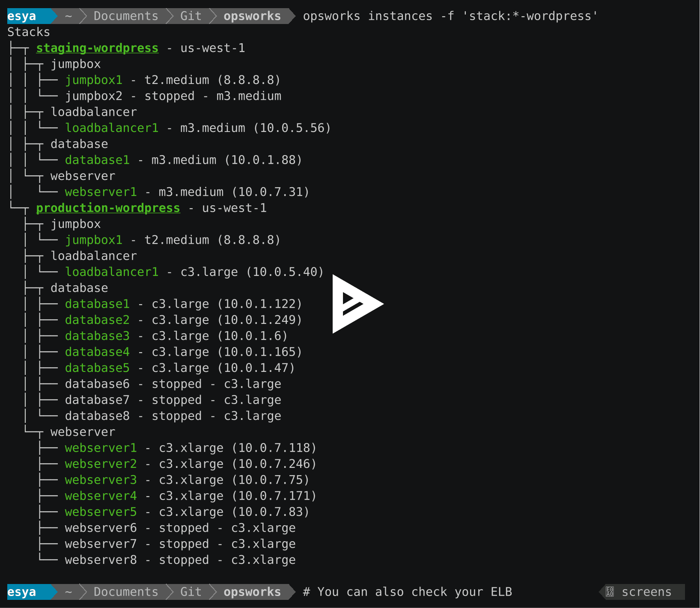Select database4 with IP 10.0.1.165

click(184, 352)
